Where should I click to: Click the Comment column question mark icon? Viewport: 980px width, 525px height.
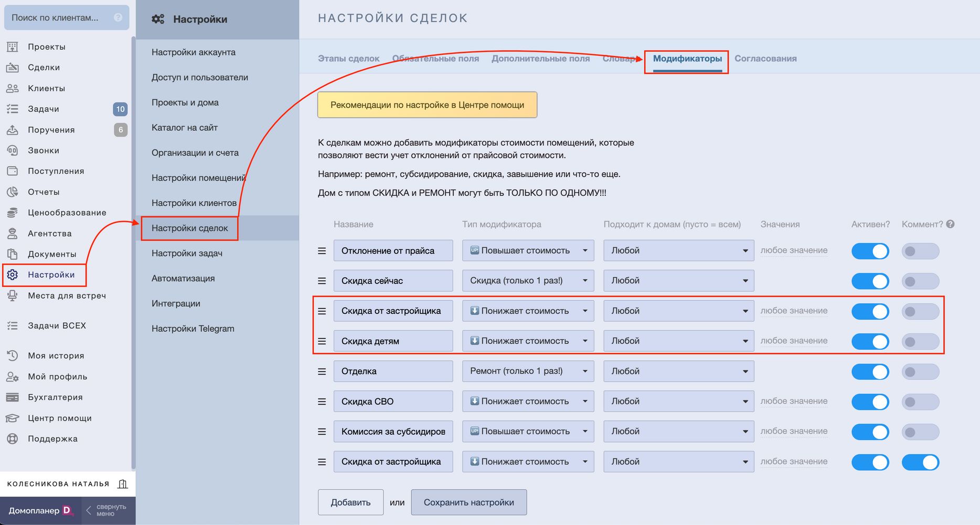click(x=950, y=224)
